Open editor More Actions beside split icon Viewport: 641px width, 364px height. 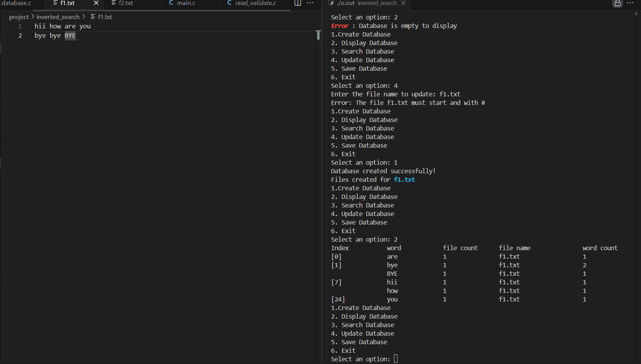pyautogui.click(x=310, y=3)
